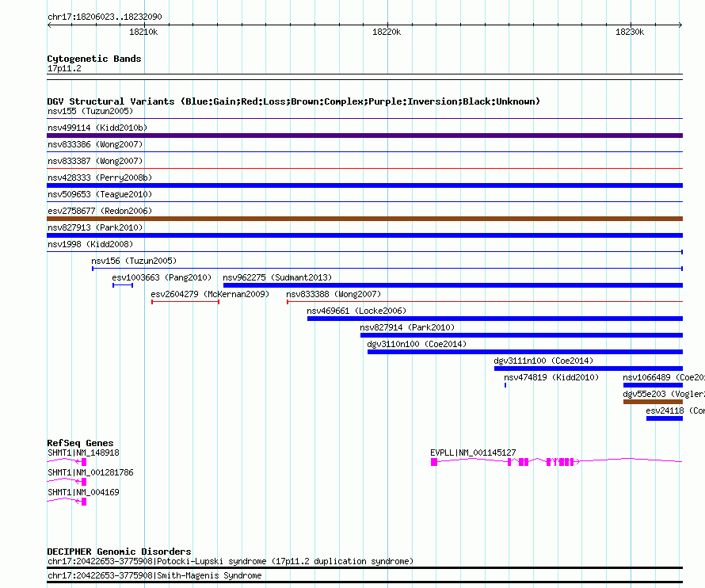Select the Potocki-Lupski syndrome entry

coord(231,562)
